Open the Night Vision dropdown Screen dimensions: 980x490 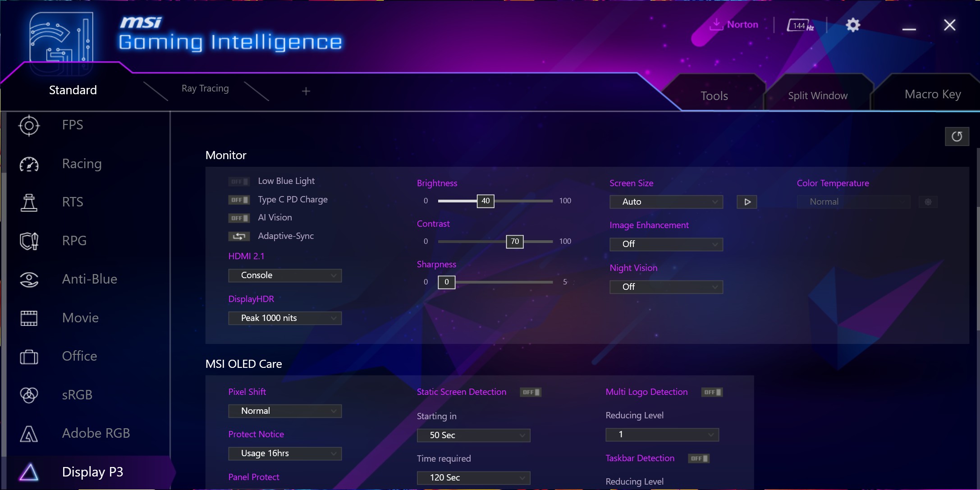click(666, 287)
